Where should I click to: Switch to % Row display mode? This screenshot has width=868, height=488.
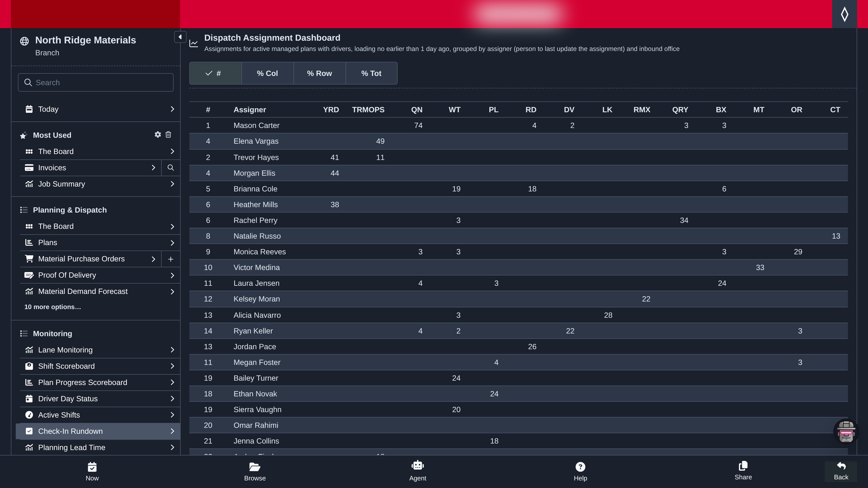coord(320,73)
